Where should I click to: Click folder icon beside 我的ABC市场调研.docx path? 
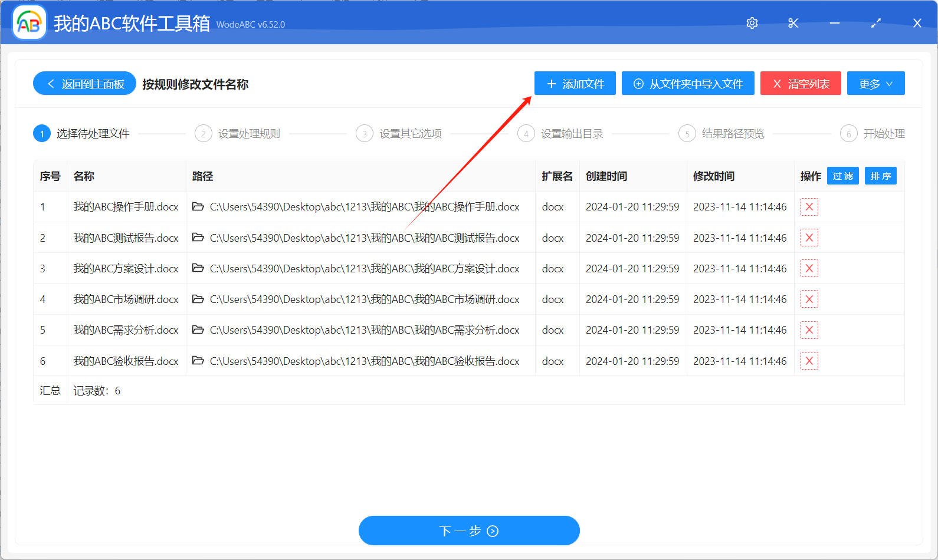[x=198, y=299]
